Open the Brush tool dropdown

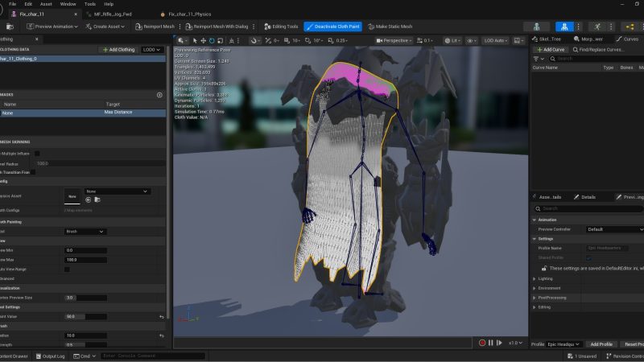pyautogui.click(x=85, y=231)
